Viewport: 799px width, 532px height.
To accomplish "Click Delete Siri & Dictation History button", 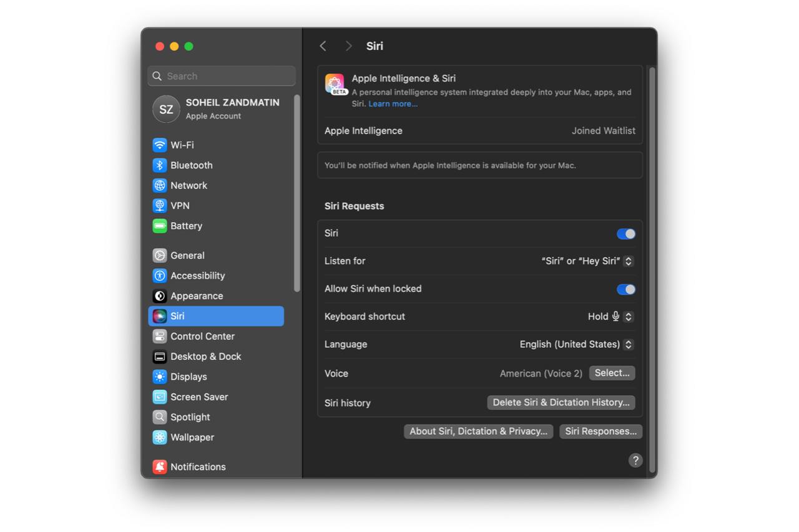I will (x=561, y=402).
